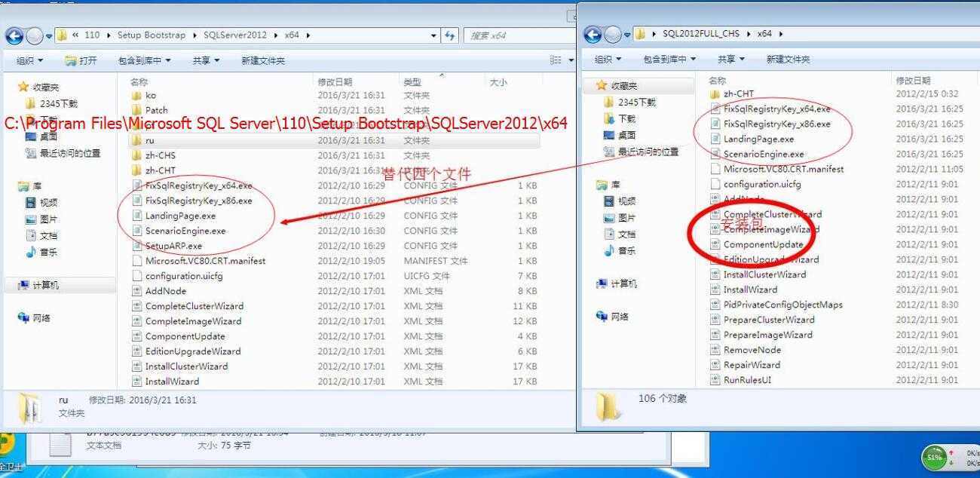Click SQL2012FULL_CHS breadcrumb in right address bar
The image size is (980, 478).
pyautogui.click(x=700, y=34)
